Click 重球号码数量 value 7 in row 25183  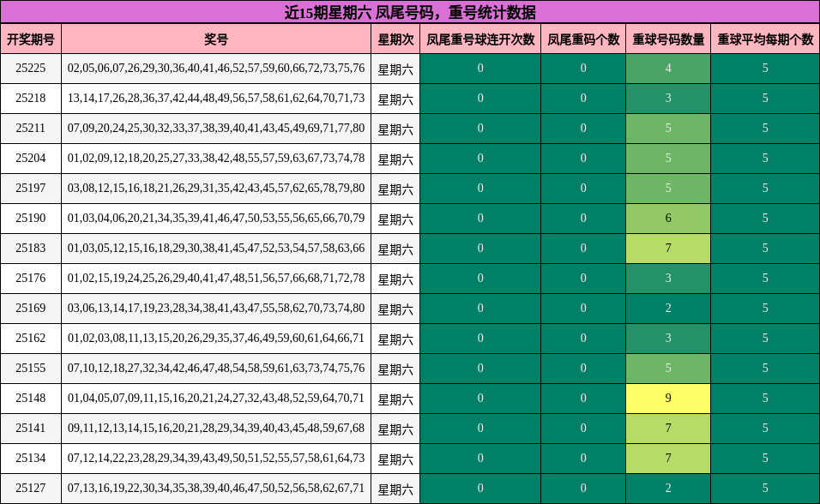click(x=668, y=248)
